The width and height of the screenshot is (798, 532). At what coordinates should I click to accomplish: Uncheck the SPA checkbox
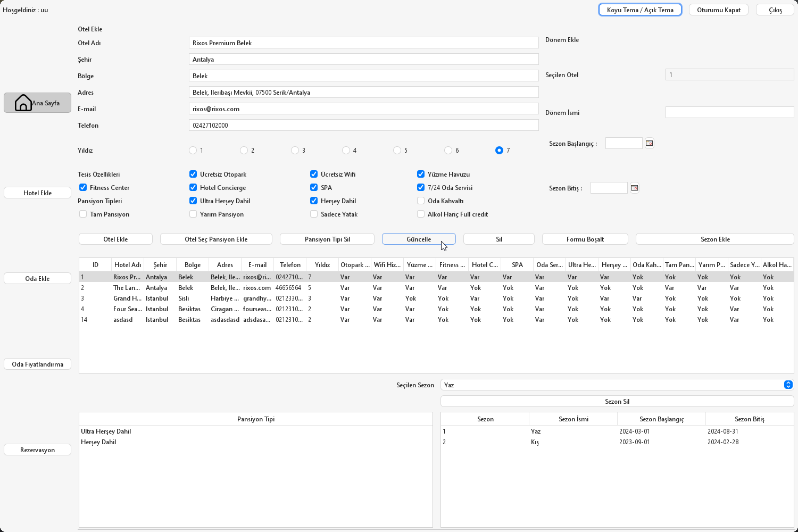314,187
